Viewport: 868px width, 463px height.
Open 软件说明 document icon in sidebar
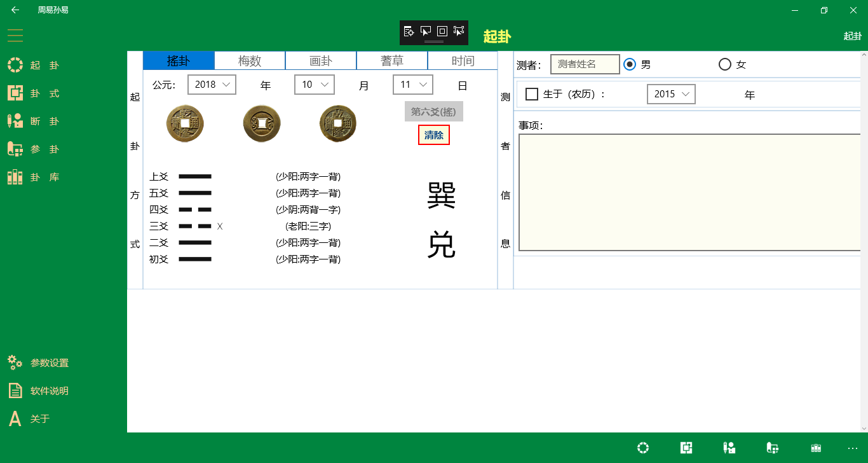tap(15, 390)
